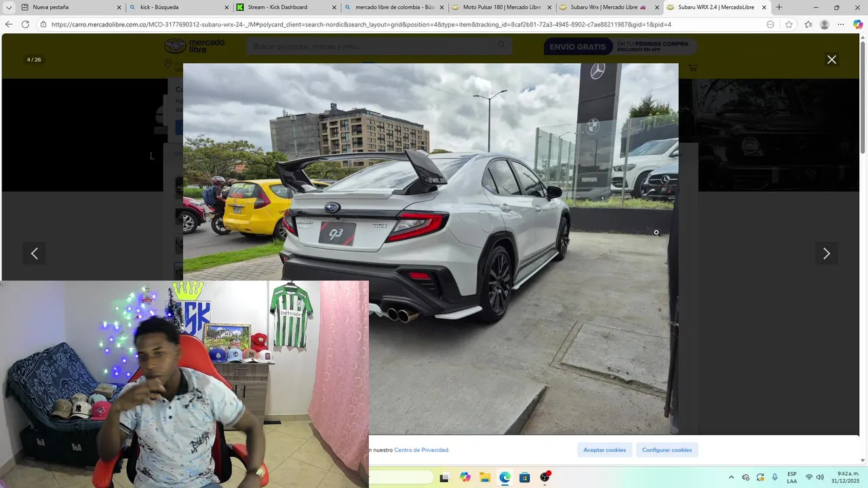
Task: Open the volume speaker tray icon
Action: [x=820, y=478]
